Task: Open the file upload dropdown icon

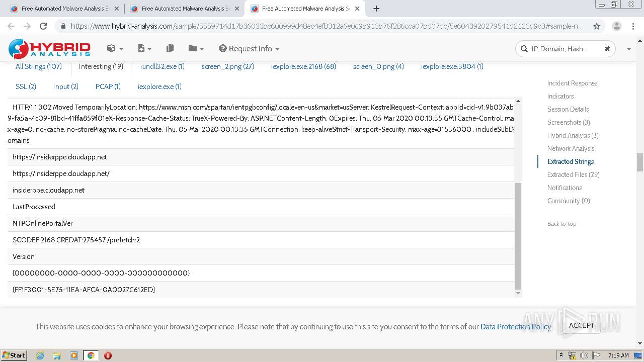Action: (144, 49)
